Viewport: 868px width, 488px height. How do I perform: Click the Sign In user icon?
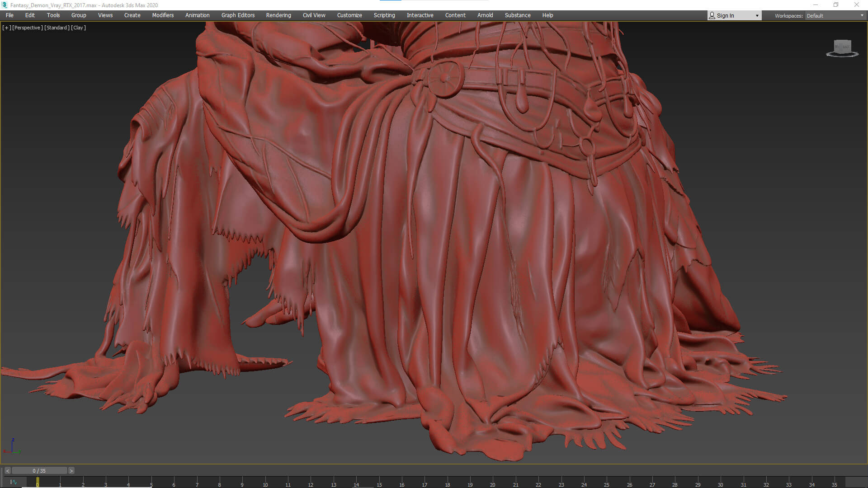(x=712, y=15)
